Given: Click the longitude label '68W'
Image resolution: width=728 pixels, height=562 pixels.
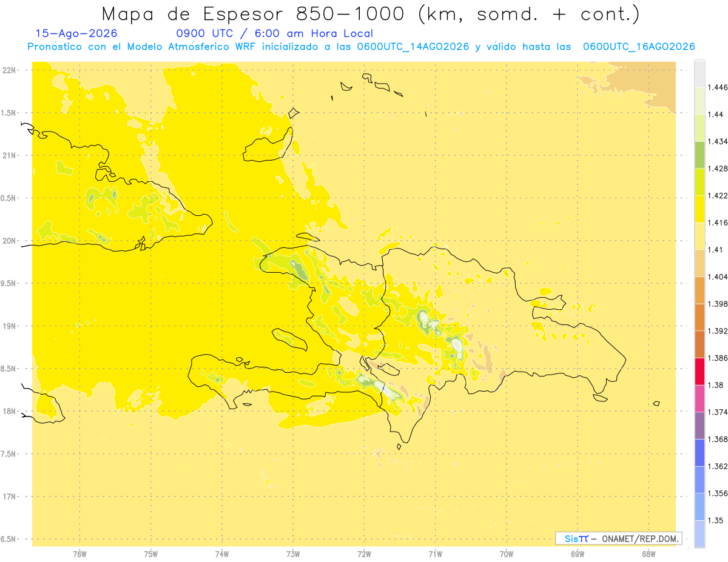Looking at the screenshot, I should click(649, 554).
